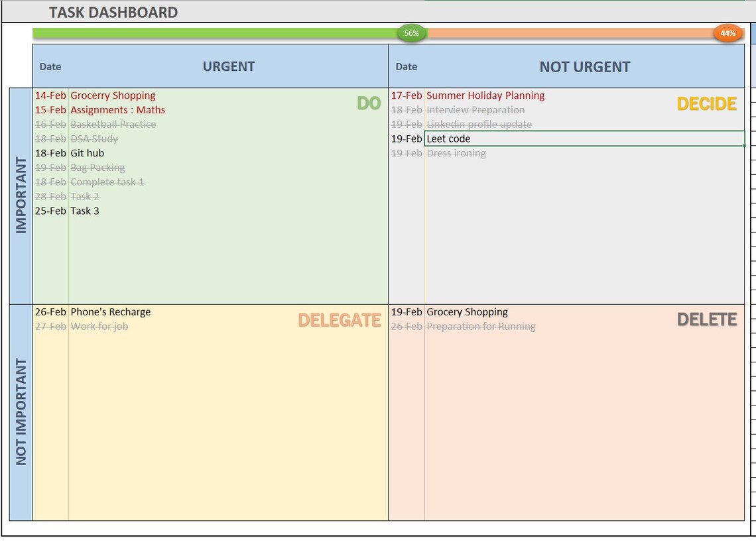Select Phone's Recharge under DELEGATE

coord(111,311)
